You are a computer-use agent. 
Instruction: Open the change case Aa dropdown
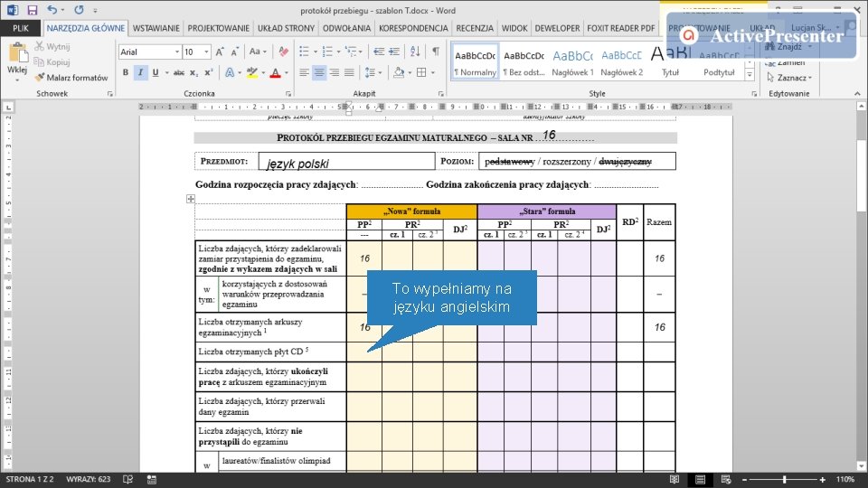click(258, 52)
